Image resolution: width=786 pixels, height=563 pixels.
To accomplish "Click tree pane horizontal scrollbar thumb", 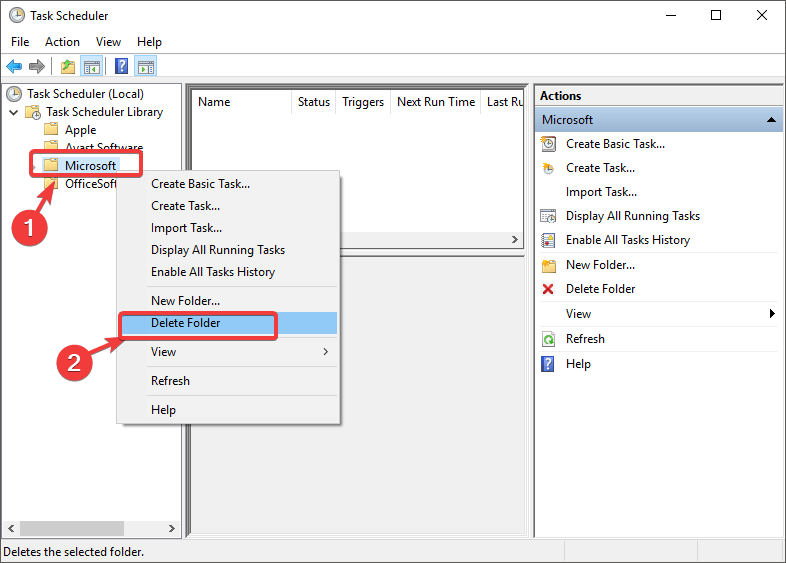I will coord(72,528).
